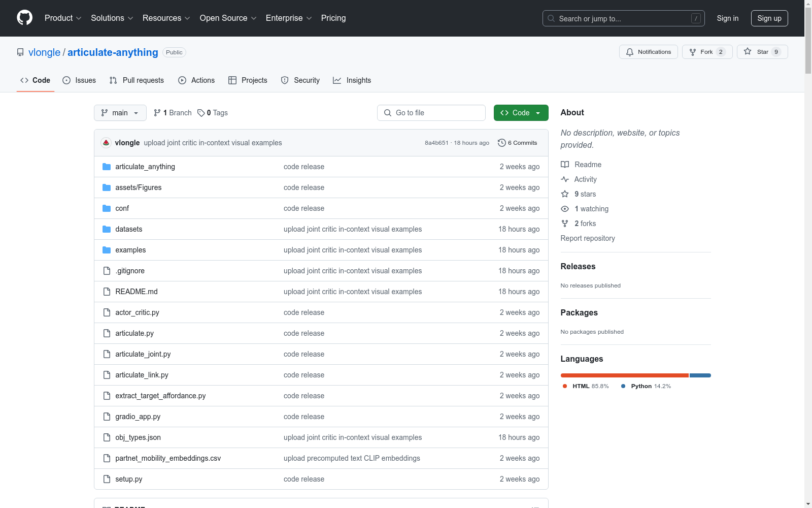This screenshot has height=508, width=812.
Task: Click the GitHub logo icon
Action: [24, 18]
